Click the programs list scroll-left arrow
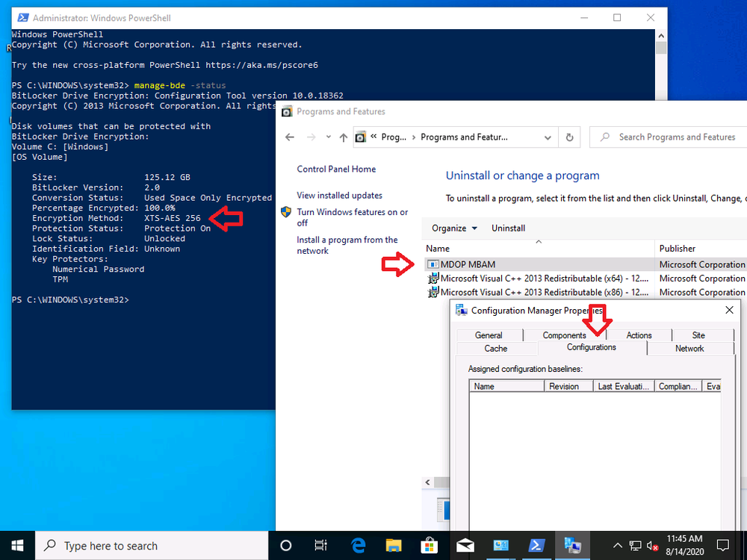Screen dimensions: 747x560 pos(428,483)
